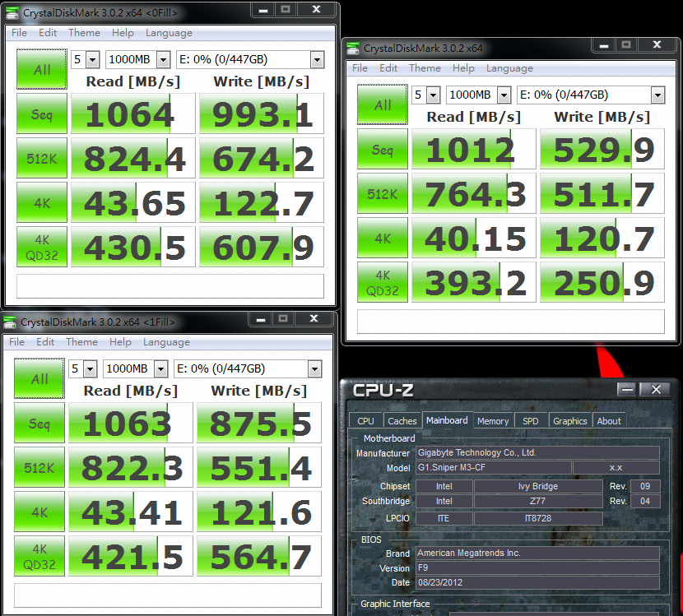Viewport: 683px width, 616px height.
Task: Open Language menu in 0Fill window
Action: click(x=169, y=33)
